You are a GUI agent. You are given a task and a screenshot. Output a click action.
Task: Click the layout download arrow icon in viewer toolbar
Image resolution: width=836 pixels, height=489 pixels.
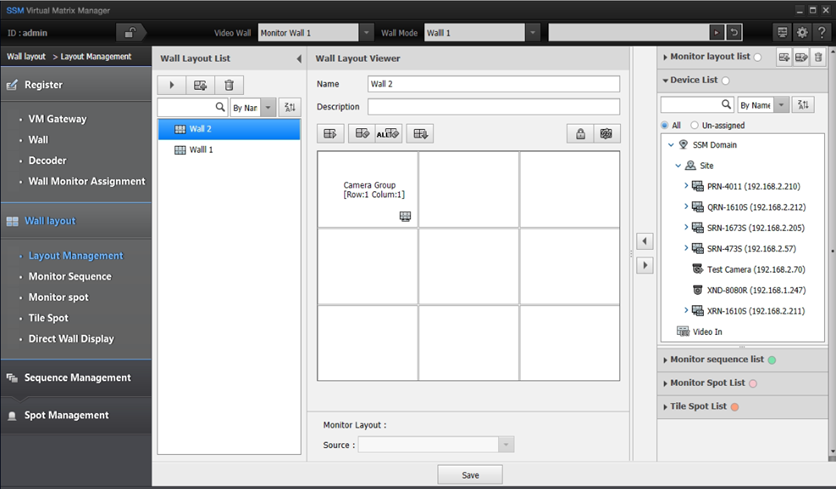coord(420,133)
